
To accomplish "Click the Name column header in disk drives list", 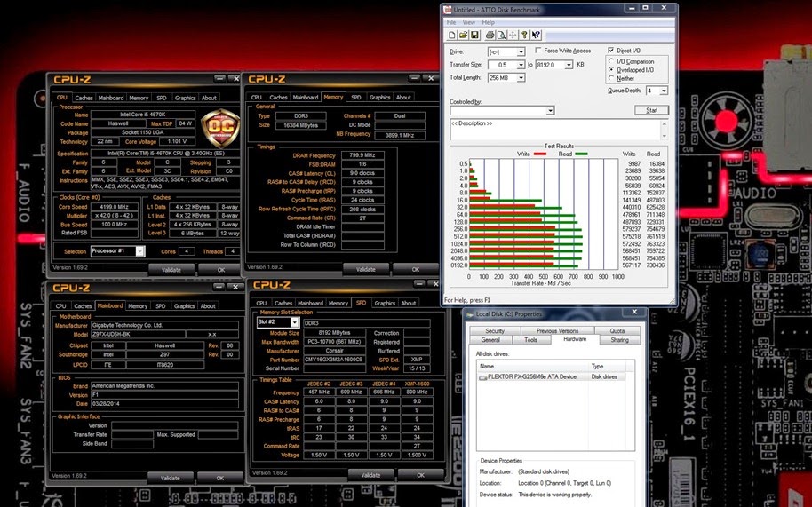I will [533, 367].
